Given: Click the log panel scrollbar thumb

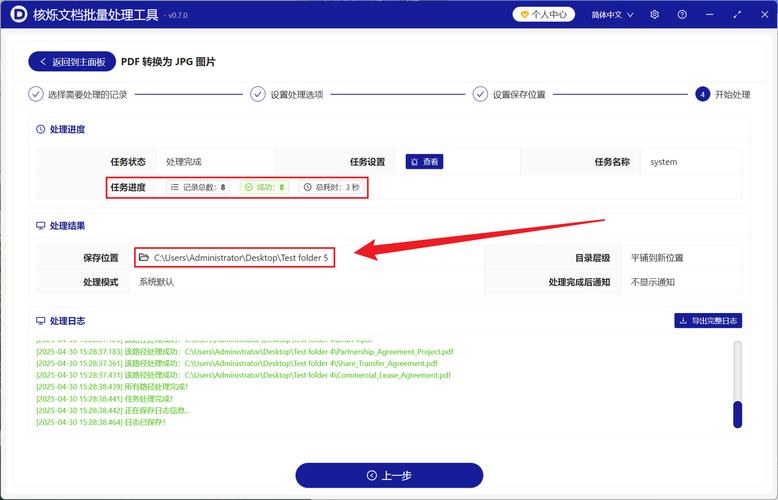Looking at the screenshot, I should pos(737,414).
